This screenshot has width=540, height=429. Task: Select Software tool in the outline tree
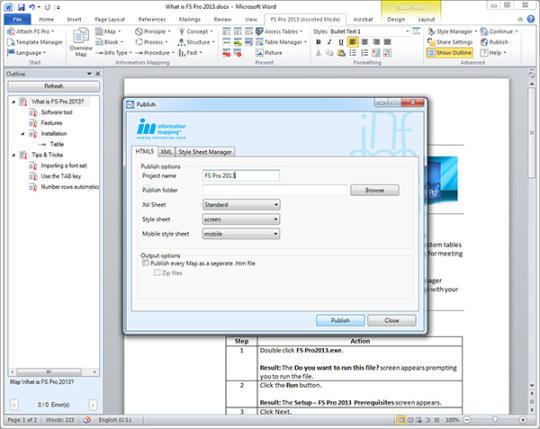point(56,112)
